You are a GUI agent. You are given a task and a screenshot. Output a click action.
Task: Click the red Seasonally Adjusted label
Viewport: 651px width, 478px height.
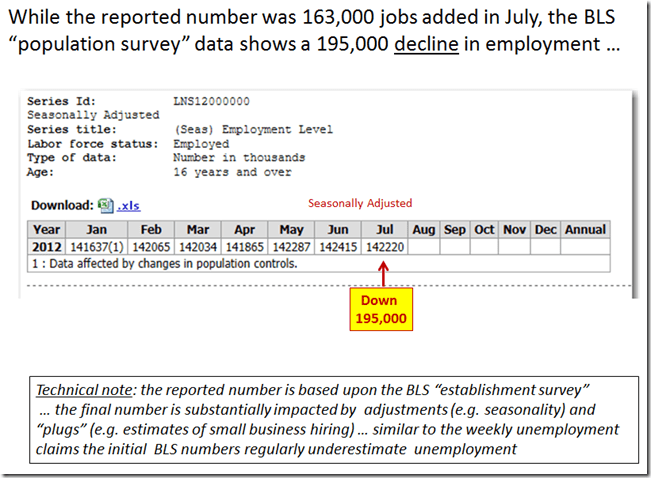pyautogui.click(x=359, y=203)
